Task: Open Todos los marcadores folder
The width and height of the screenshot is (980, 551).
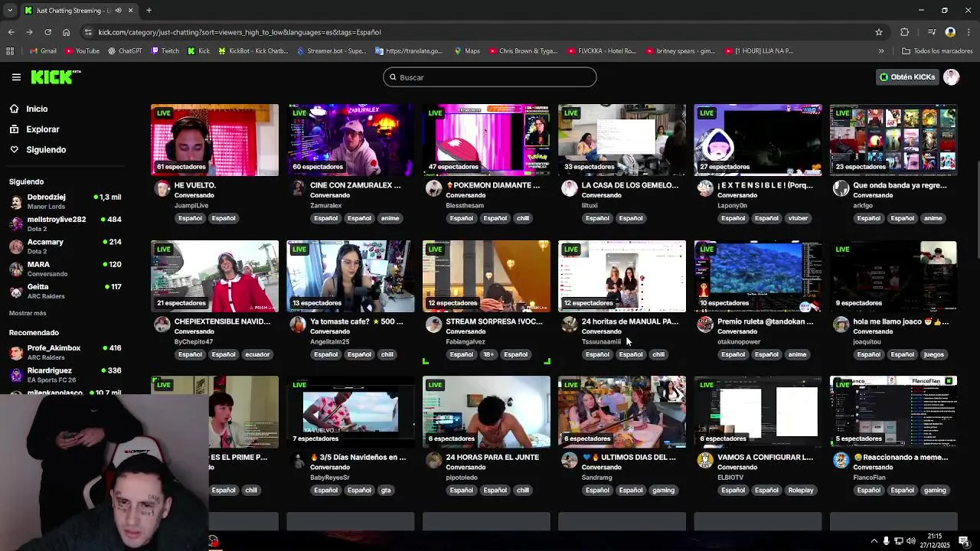Action: 937,51
